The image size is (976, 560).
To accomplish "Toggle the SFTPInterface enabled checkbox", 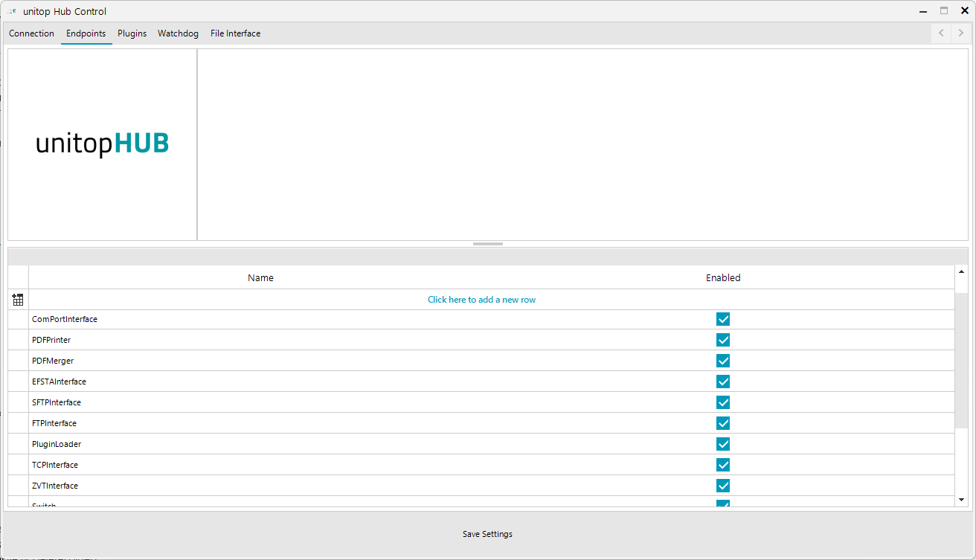I will point(723,402).
